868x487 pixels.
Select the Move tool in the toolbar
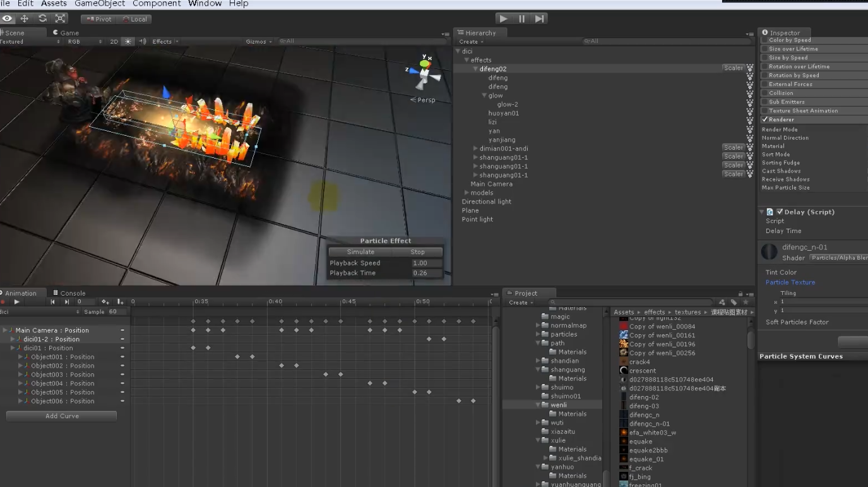click(25, 19)
